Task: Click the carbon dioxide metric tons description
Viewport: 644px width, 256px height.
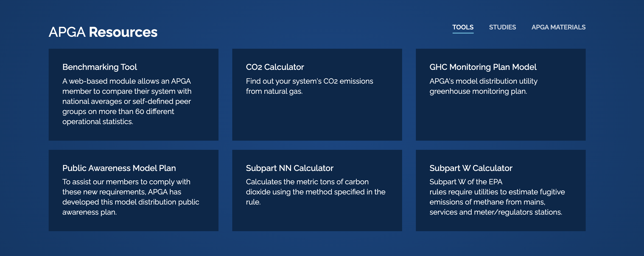Action: pos(316,192)
